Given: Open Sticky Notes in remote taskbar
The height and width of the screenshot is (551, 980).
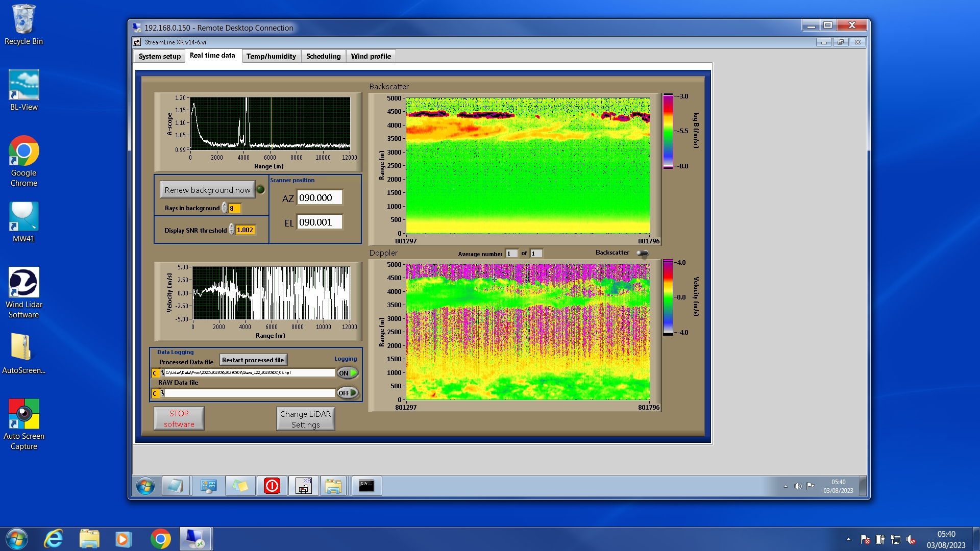Looking at the screenshot, I should point(240,486).
